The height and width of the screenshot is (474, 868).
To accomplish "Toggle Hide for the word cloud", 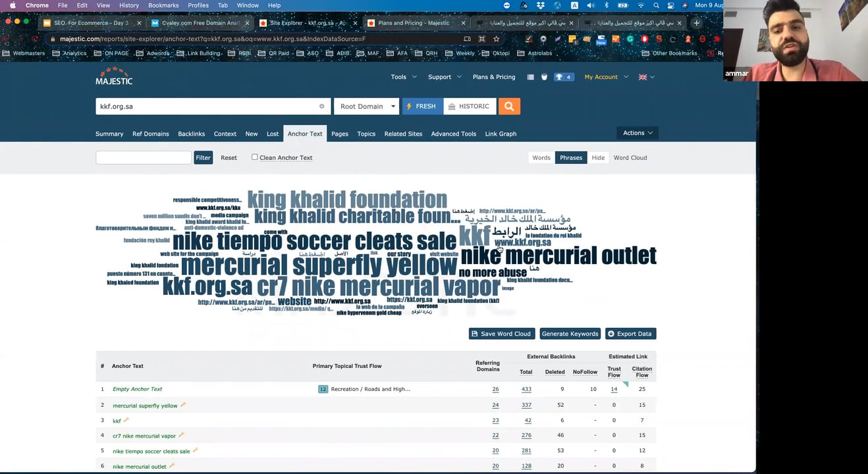I will click(598, 157).
